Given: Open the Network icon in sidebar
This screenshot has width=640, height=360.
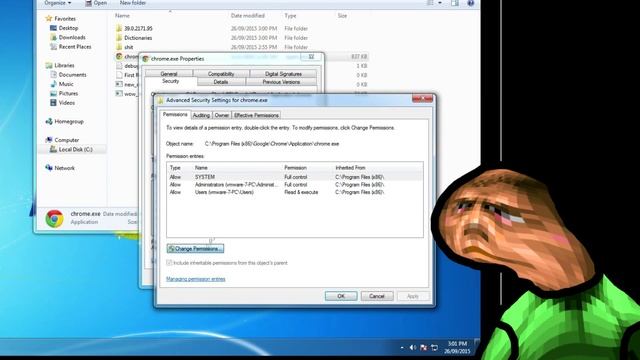Looking at the screenshot, I should [49, 168].
